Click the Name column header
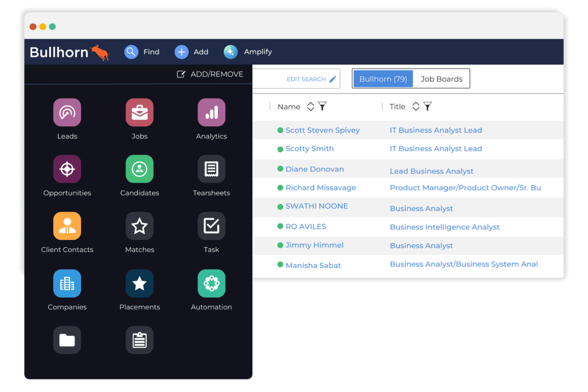The height and width of the screenshot is (392, 588). click(289, 106)
